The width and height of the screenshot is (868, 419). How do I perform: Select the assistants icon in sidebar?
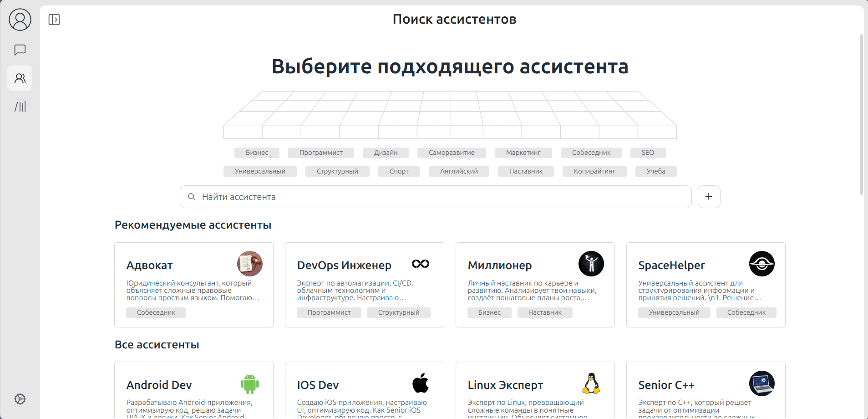[20, 78]
